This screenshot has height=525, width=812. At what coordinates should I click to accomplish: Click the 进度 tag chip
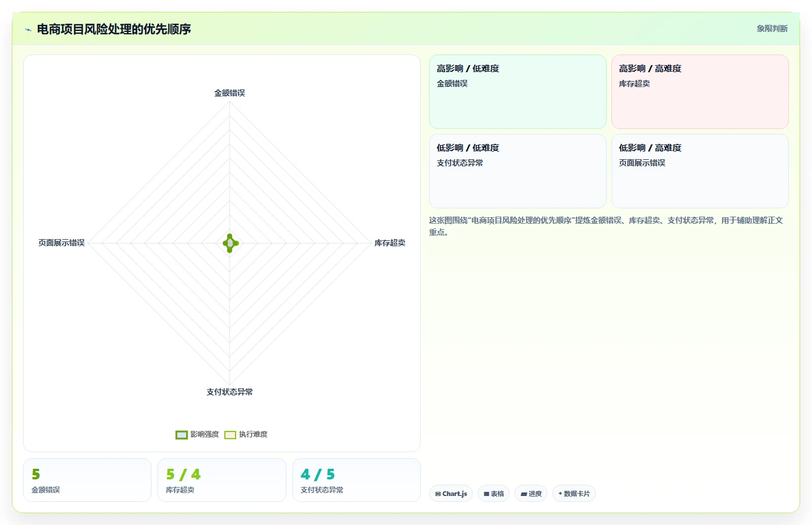[x=531, y=494]
